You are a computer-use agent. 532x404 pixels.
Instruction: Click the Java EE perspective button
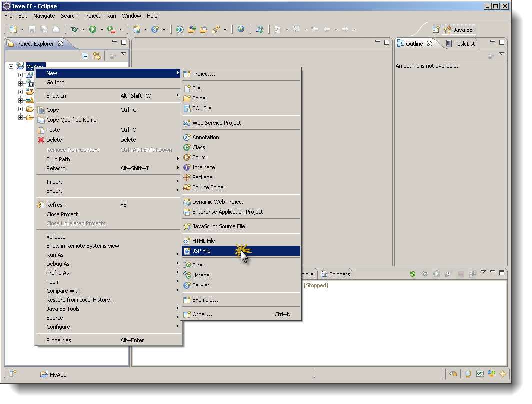[458, 29]
